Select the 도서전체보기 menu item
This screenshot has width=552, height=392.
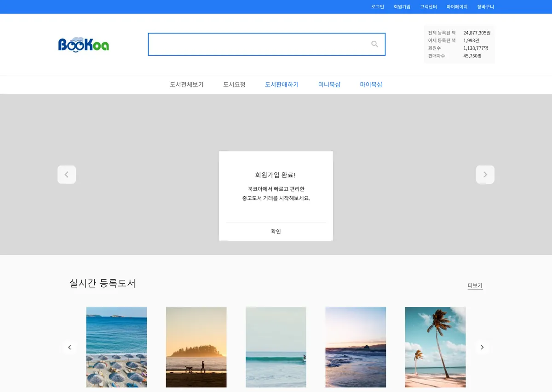click(x=186, y=85)
